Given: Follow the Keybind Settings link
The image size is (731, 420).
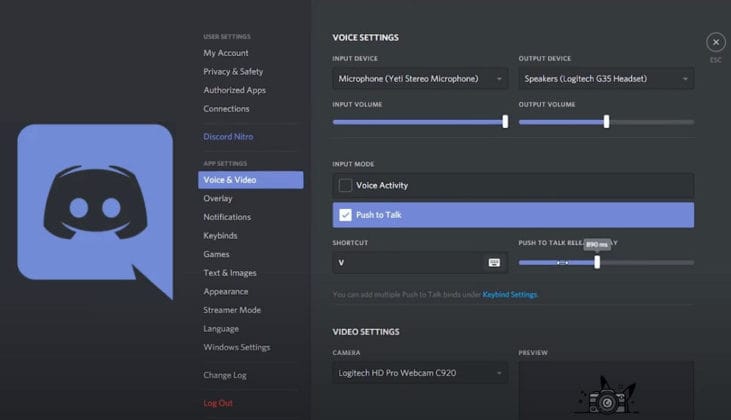Looking at the screenshot, I should click(510, 295).
